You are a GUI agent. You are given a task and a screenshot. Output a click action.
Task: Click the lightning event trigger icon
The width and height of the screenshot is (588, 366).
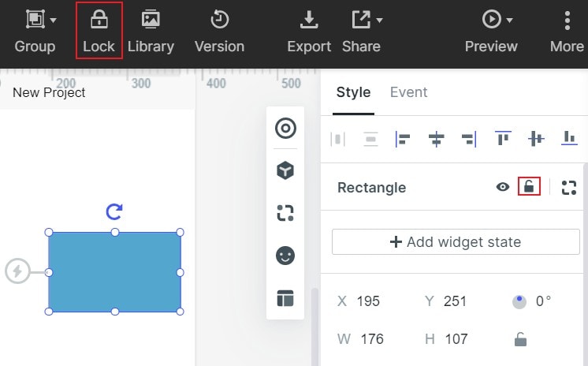click(x=17, y=271)
